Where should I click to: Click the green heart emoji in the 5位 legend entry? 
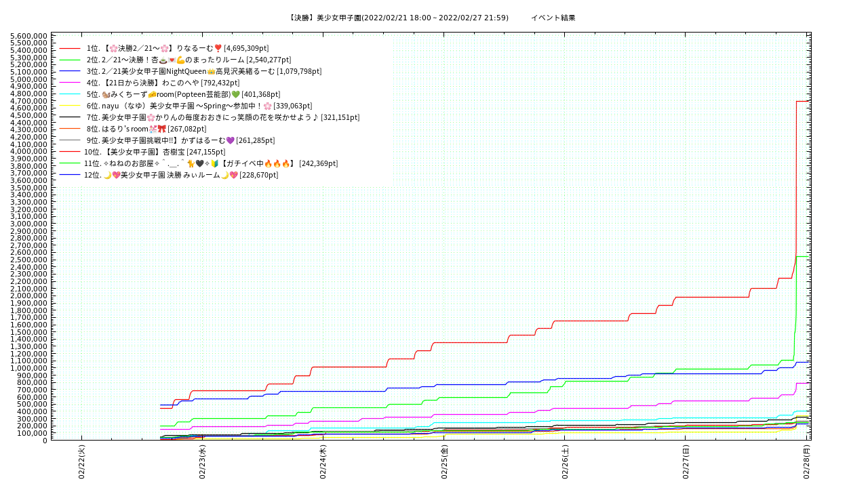click(x=235, y=94)
